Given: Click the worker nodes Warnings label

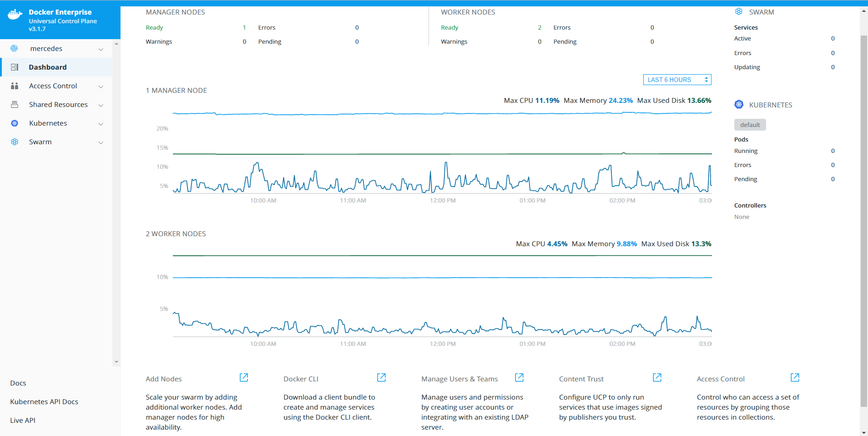Looking at the screenshot, I should click(x=454, y=42).
